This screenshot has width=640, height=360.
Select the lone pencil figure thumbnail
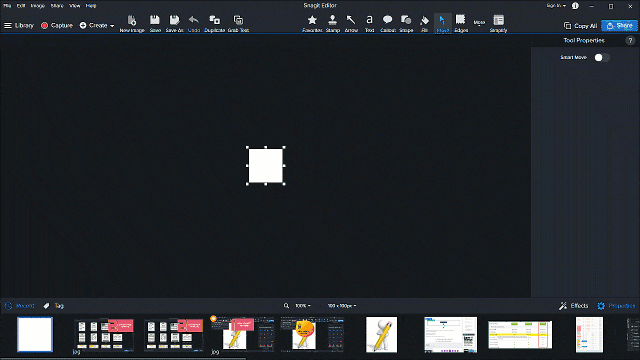point(381,335)
